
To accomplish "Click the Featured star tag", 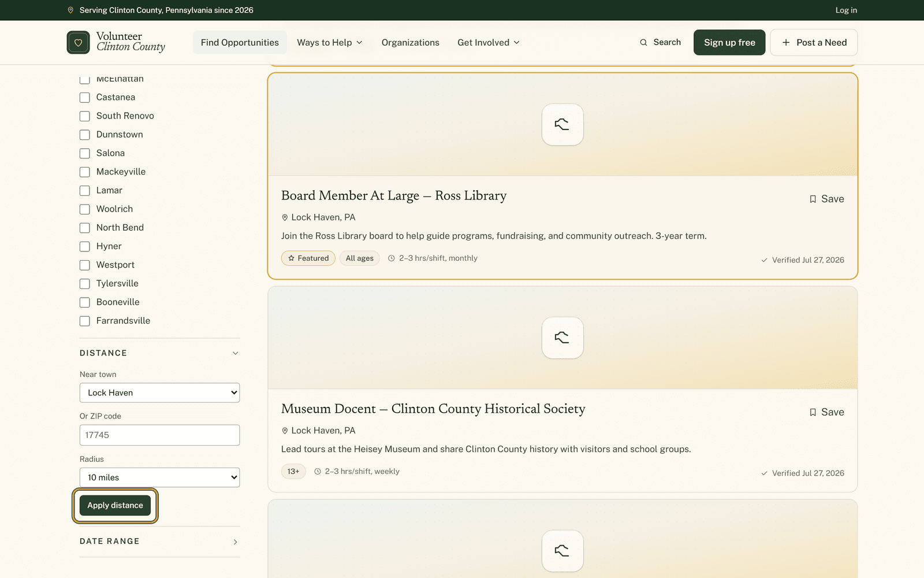I will (x=308, y=258).
